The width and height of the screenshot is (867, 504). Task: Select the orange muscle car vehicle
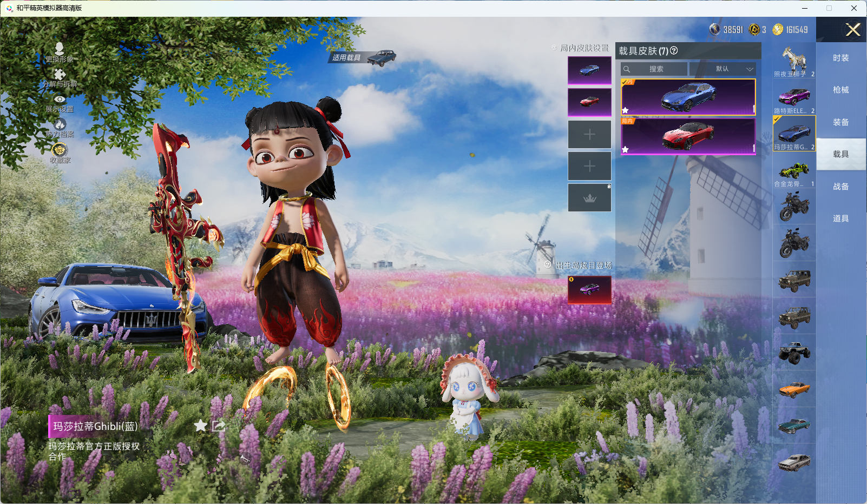[x=794, y=389]
